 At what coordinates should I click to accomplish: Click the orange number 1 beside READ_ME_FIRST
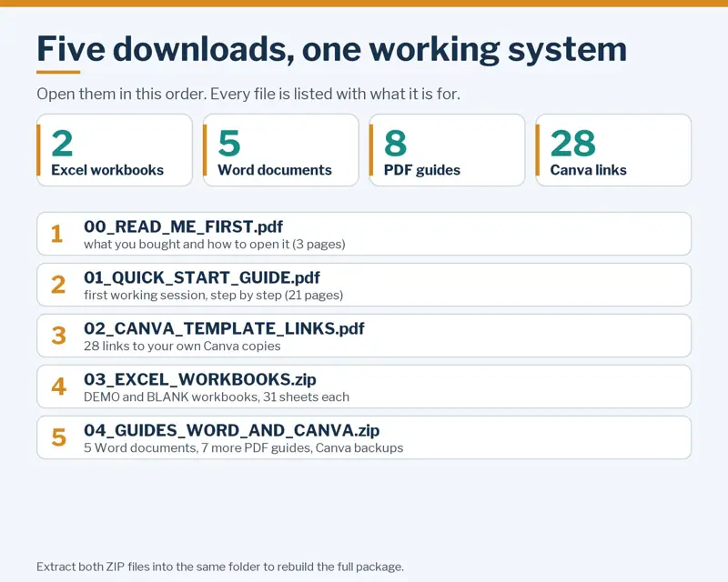click(x=57, y=234)
